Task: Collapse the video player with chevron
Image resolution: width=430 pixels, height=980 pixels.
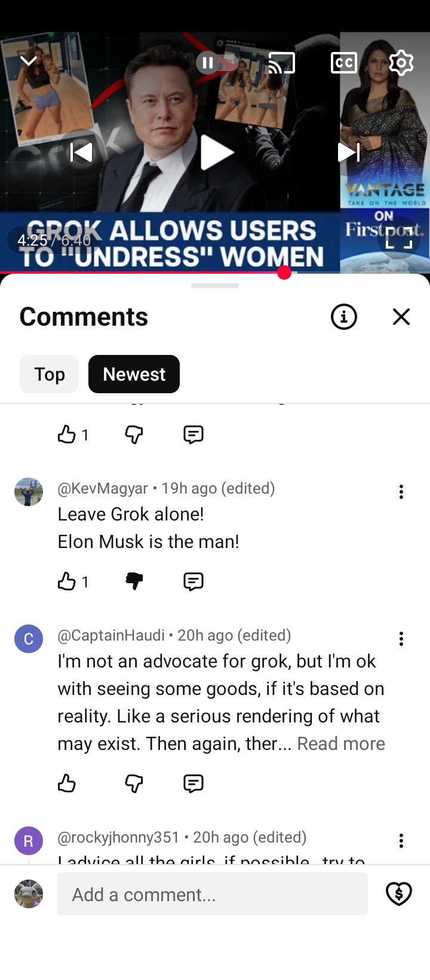Action: [28, 61]
